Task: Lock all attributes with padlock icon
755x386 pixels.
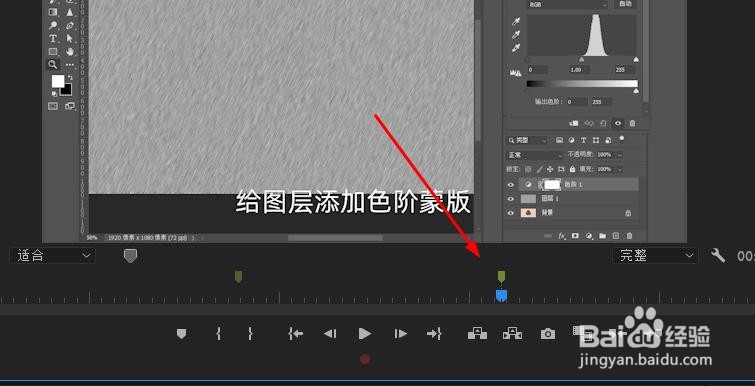Action: coord(572,169)
